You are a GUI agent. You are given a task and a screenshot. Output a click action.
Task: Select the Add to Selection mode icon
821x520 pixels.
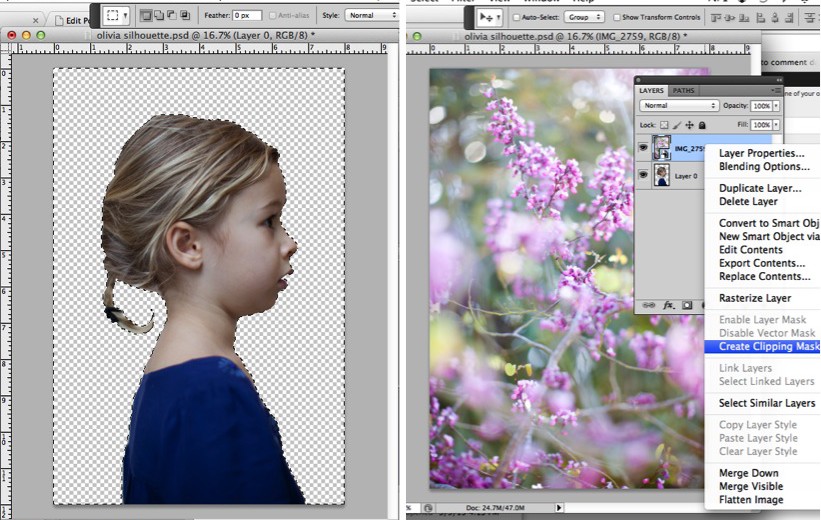click(x=159, y=16)
